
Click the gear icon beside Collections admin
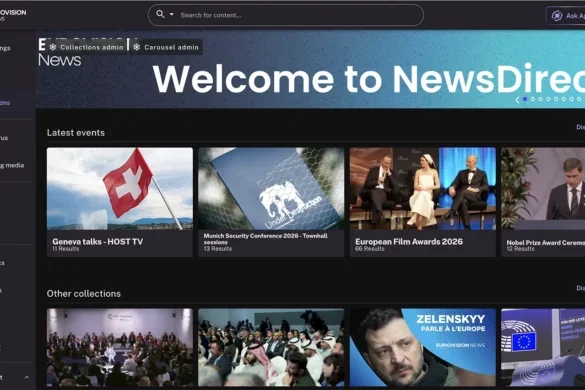click(53, 47)
